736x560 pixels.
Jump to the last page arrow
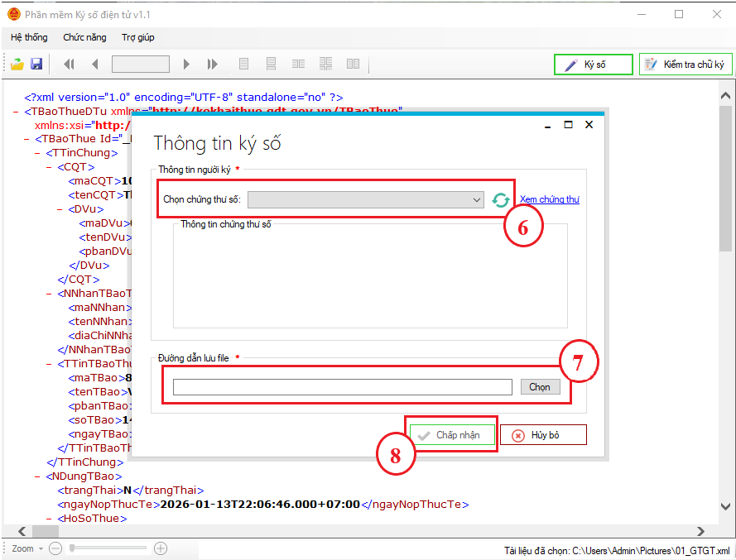coord(213,65)
